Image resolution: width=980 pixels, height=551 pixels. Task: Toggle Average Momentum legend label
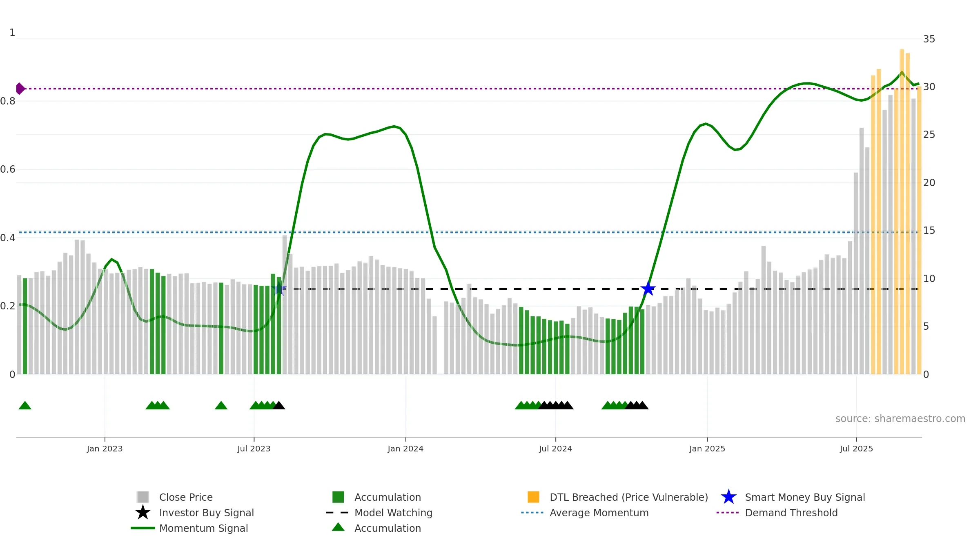(x=599, y=513)
